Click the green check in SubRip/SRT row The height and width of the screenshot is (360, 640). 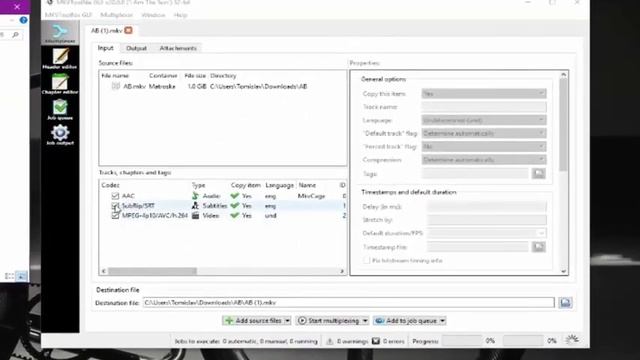pyautogui.click(x=235, y=206)
